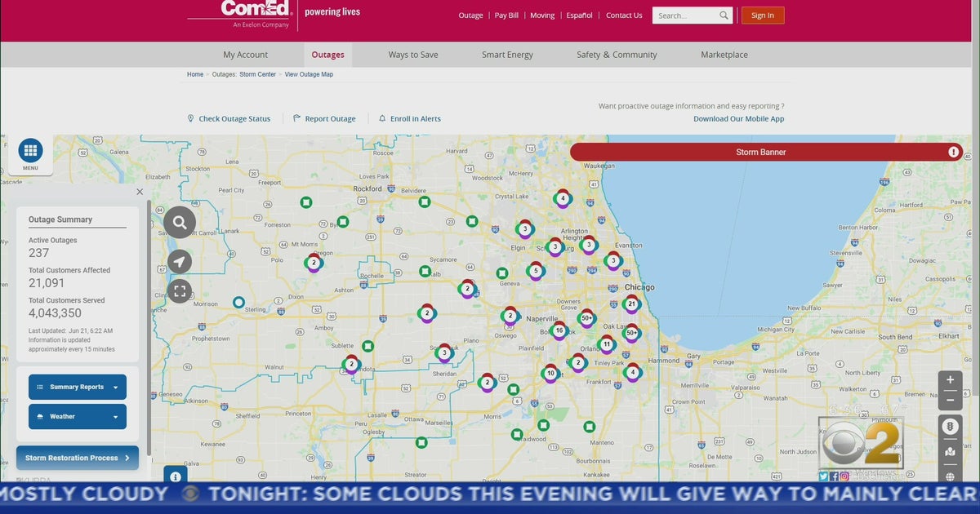Viewport: 980px width, 514px height.
Task: Toggle the traffic light layer
Action: [x=950, y=427]
